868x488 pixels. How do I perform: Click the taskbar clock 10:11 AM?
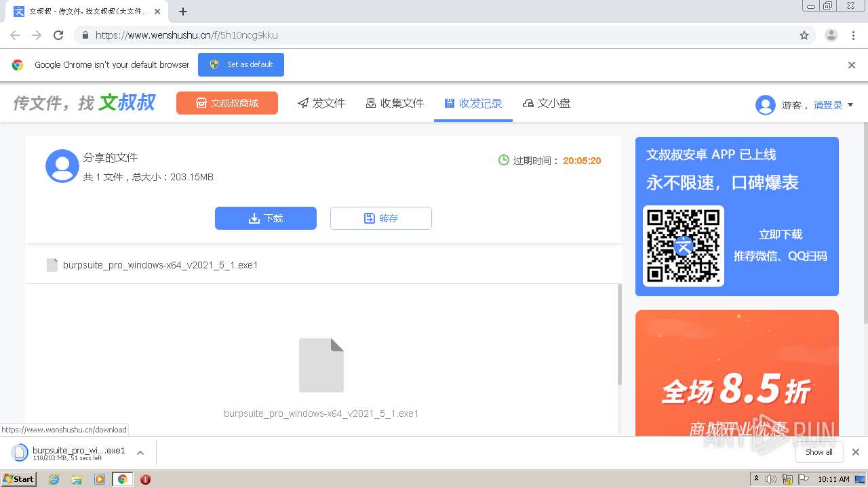click(x=833, y=479)
